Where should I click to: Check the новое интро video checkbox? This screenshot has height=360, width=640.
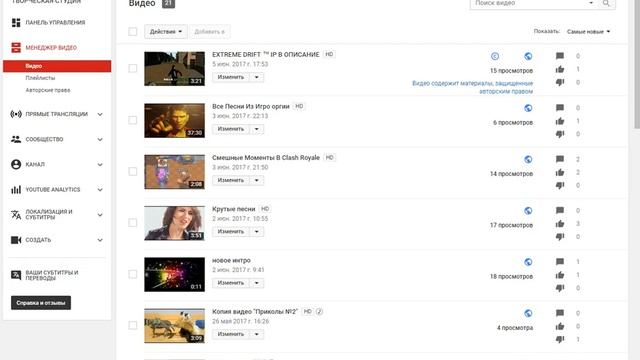click(x=133, y=274)
